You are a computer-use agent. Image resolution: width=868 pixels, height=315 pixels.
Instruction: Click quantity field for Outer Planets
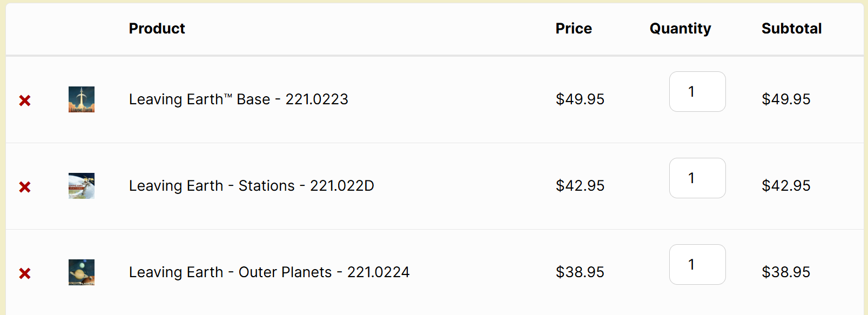click(697, 265)
